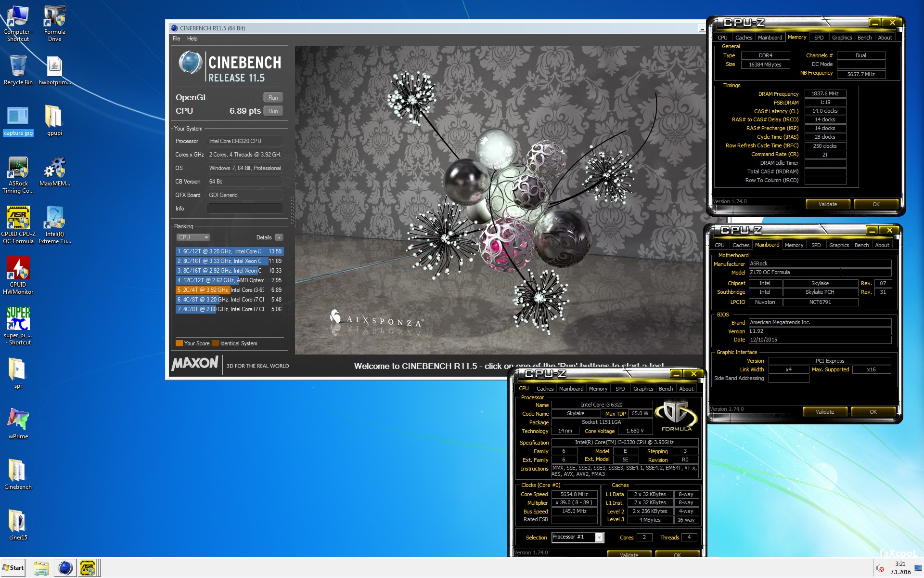Select the hwbotprime desktop file icon
Viewport: 924px width, 578px height.
click(54, 70)
